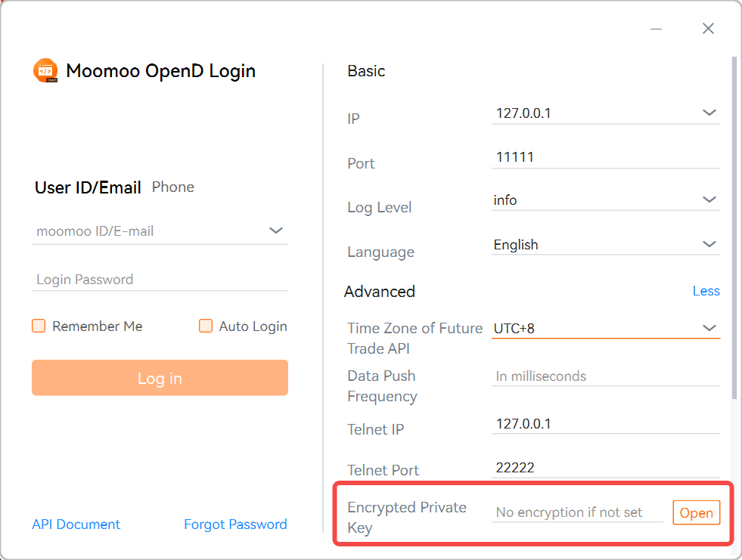742x560 pixels.
Task: Click Forgot Password
Action: tap(235, 524)
